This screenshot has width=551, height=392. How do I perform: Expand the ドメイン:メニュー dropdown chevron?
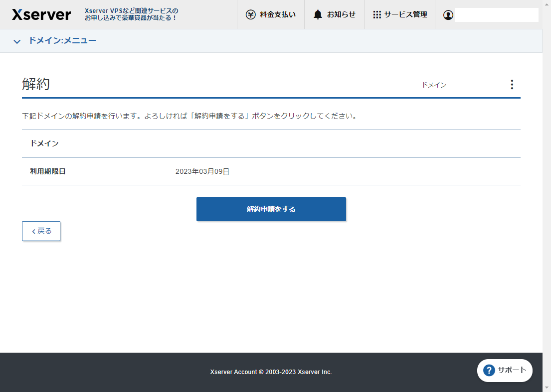(x=17, y=41)
